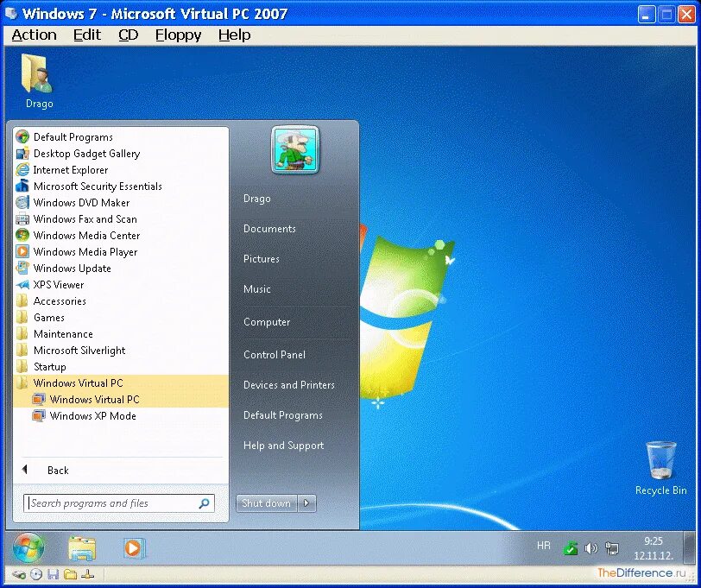
Task: Click the Shut down button
Action: [267, 503]
